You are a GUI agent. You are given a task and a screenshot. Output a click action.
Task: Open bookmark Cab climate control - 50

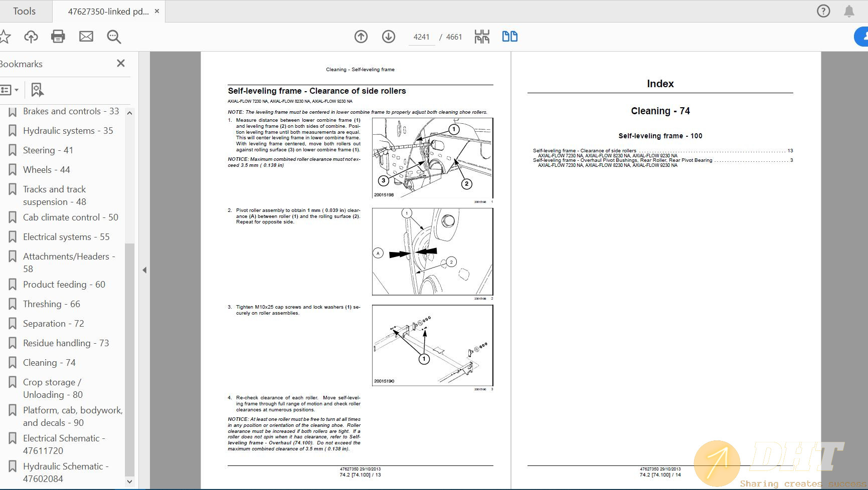(x=71, y=217)
